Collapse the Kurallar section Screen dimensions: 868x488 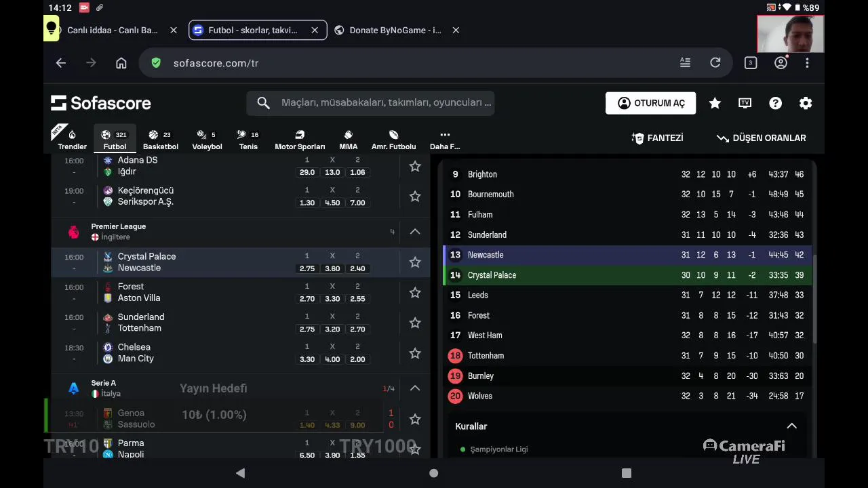791,426
